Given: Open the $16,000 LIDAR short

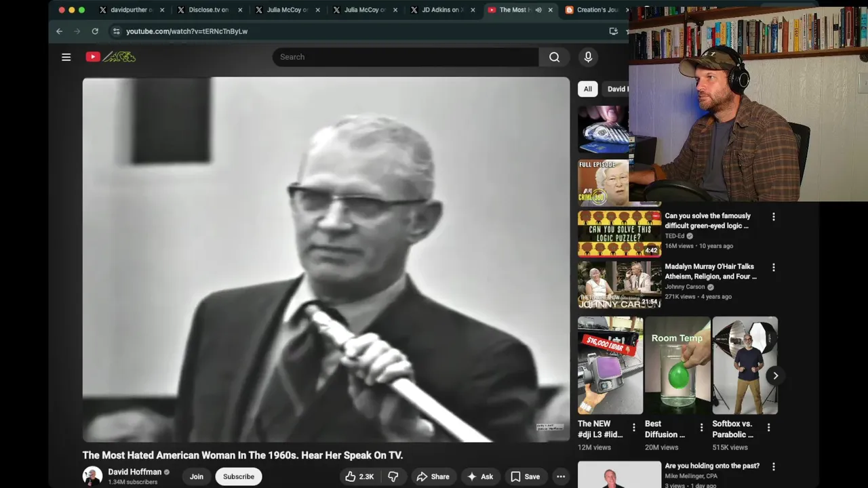Looking at the screenshot, I should pyautogui.click(x=610, y=365).
